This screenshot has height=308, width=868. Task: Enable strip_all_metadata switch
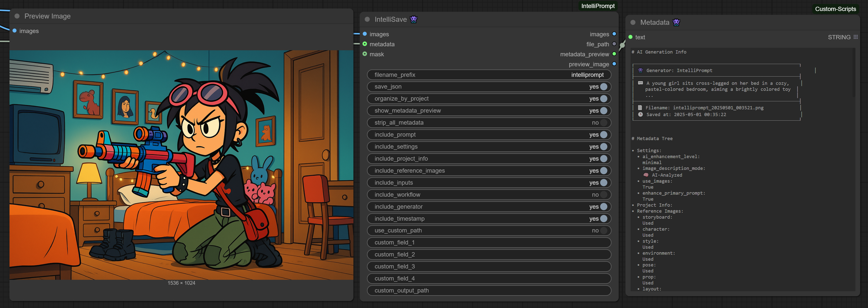click(604, 122)
